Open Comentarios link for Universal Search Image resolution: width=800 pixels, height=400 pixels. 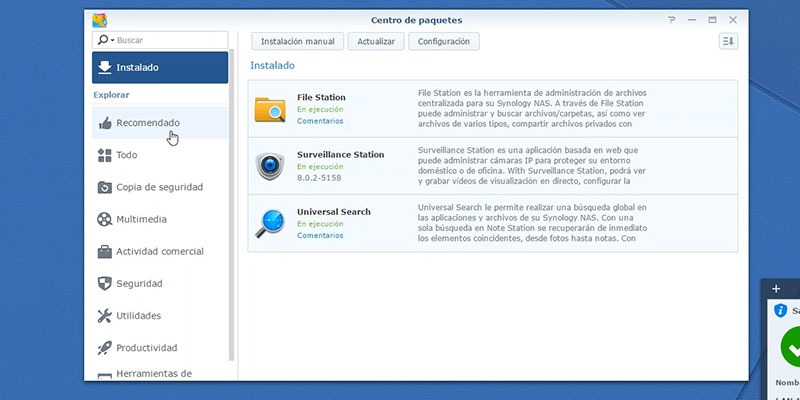coord(320,235)
